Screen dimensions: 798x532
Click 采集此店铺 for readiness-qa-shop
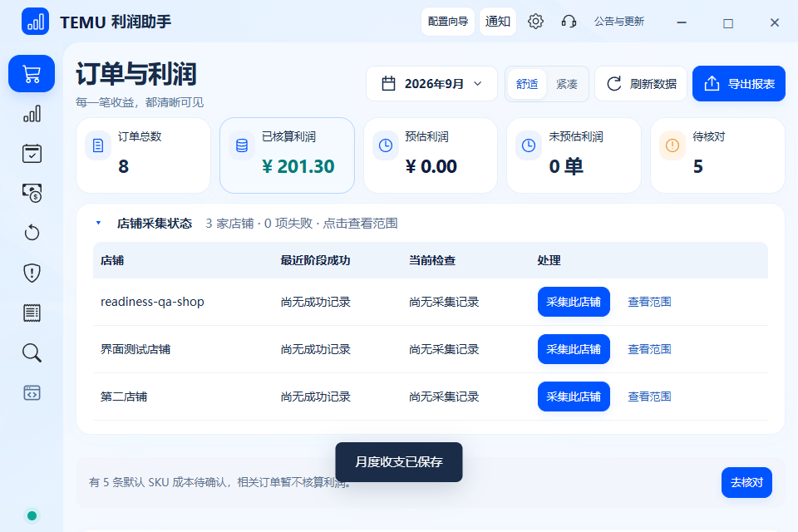click(x=574, y=302)
